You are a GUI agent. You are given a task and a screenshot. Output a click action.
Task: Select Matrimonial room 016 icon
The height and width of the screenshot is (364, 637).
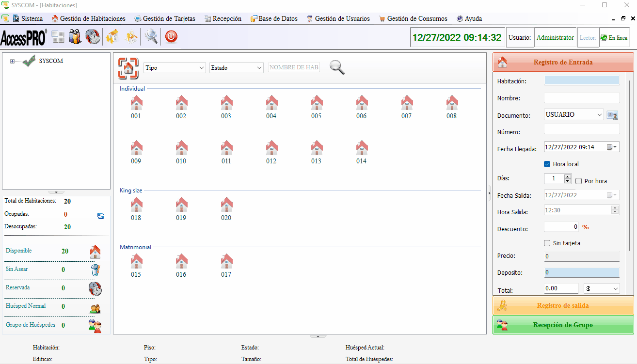click(x=181, y=262)
